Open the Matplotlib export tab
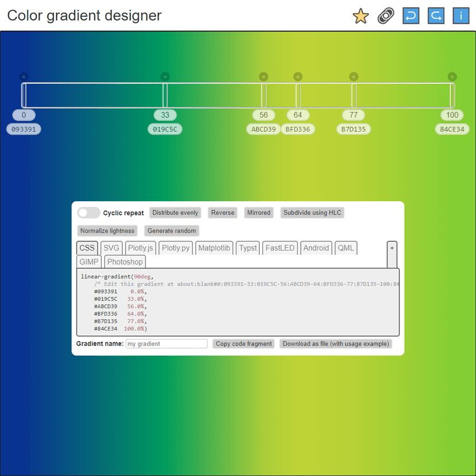This screenshot has width=476, height=476. click(x=214, y=248)
